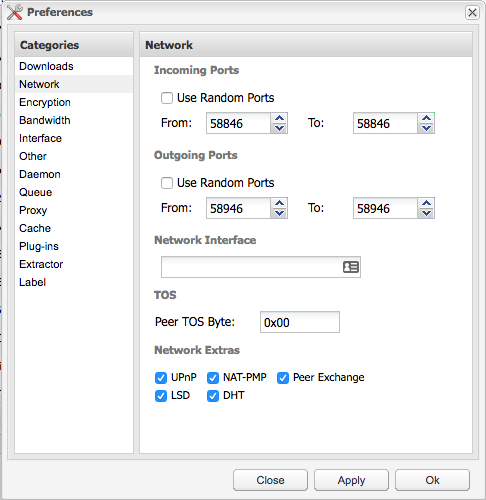Confirm with the Ok button
This screenshot has height=500, width=486.
coord(432,480)
